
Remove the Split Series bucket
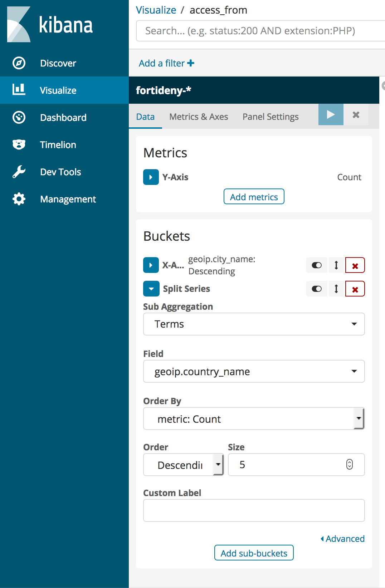(355, 289)
